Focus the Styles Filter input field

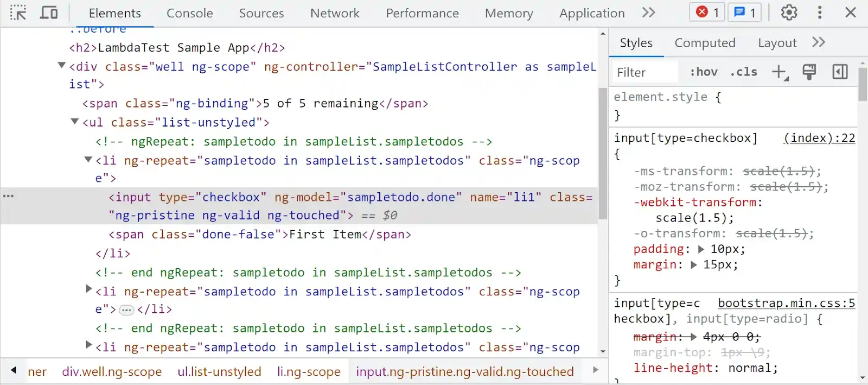(644, 72)
